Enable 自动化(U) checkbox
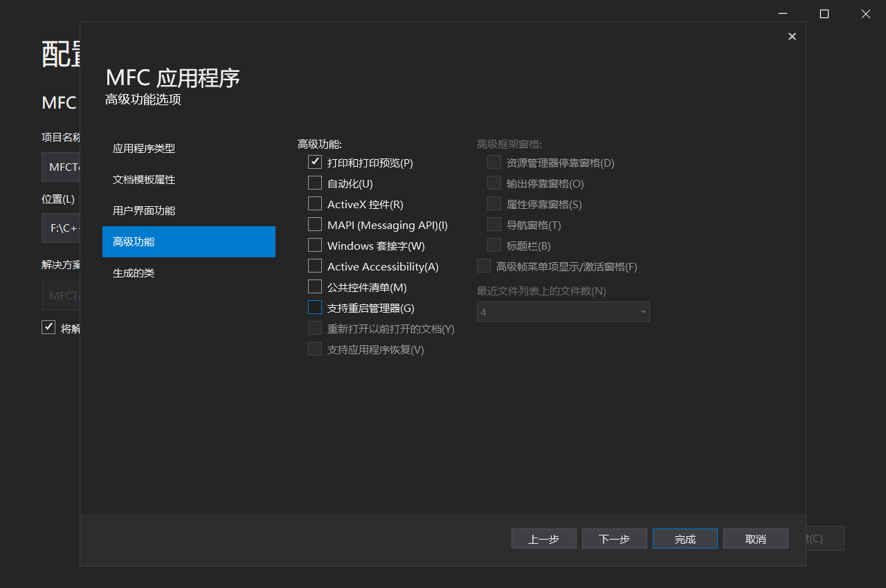886x588 pixels. click(315, 183)
